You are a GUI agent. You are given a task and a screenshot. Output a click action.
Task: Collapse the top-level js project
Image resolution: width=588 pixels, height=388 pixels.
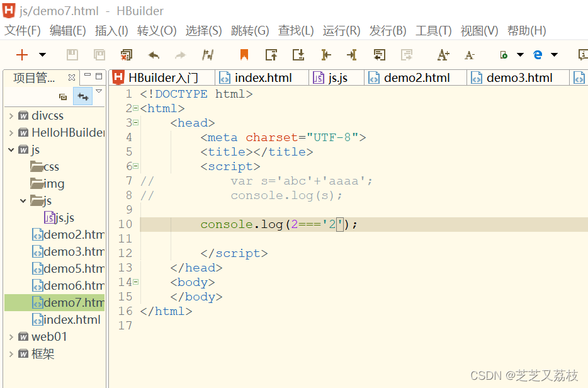[x=11, y=150]
